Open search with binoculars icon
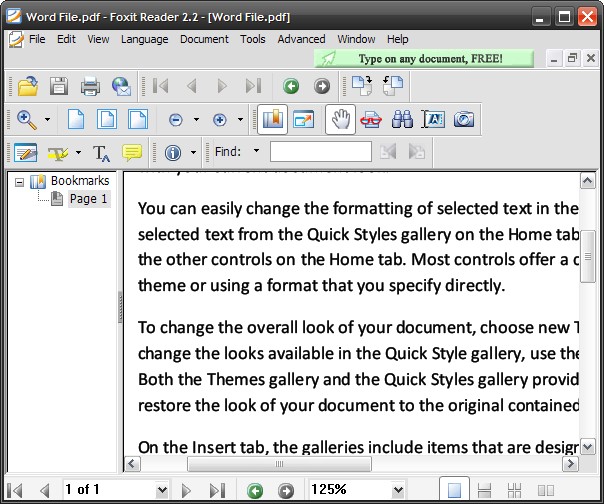This screenshot has width=604, height=504. tap(402, 119)
